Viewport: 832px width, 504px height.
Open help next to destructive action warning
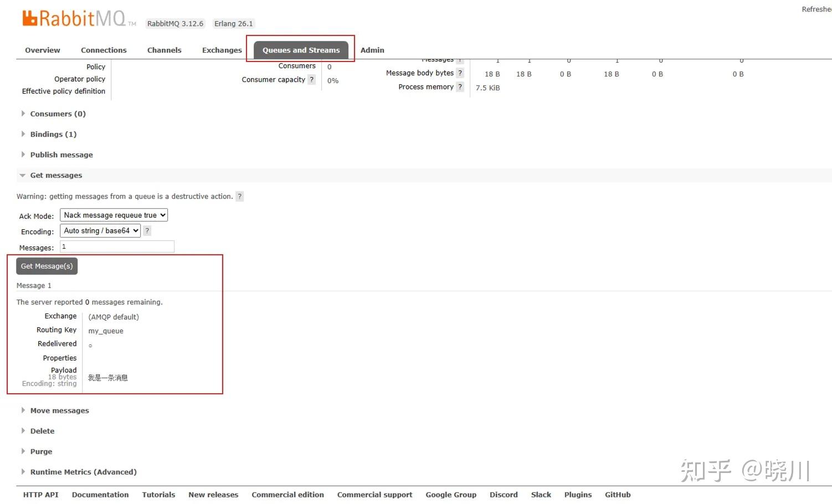point(239,197)
